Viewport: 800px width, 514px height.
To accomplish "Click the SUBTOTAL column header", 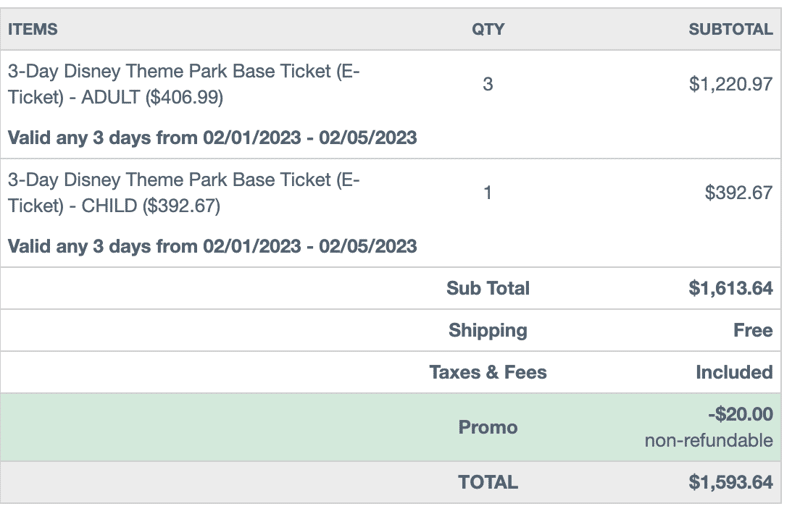I will pyautogui.click(x=730, y=29).
